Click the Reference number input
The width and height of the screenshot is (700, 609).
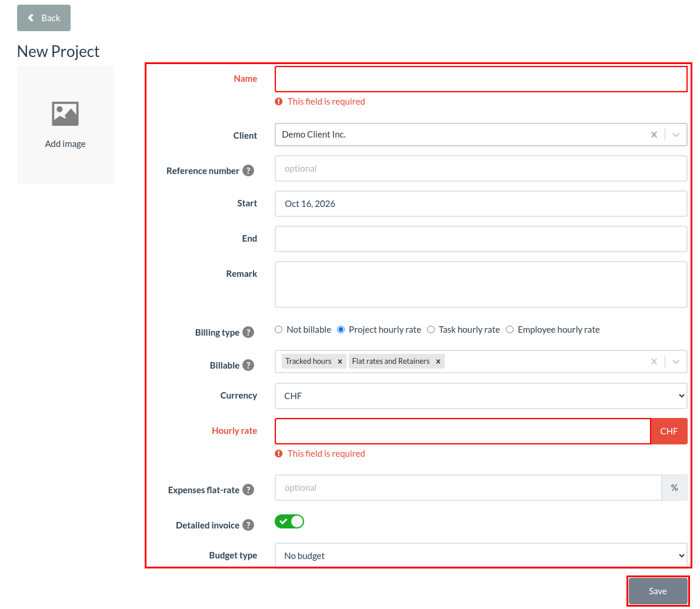pos(481,169)
